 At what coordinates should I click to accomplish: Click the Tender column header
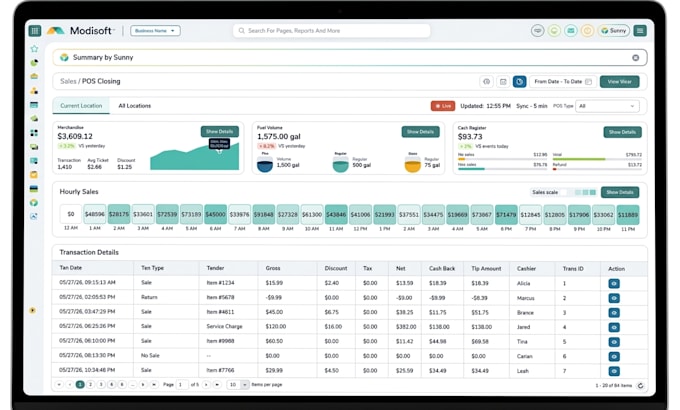tap(215, 269)
